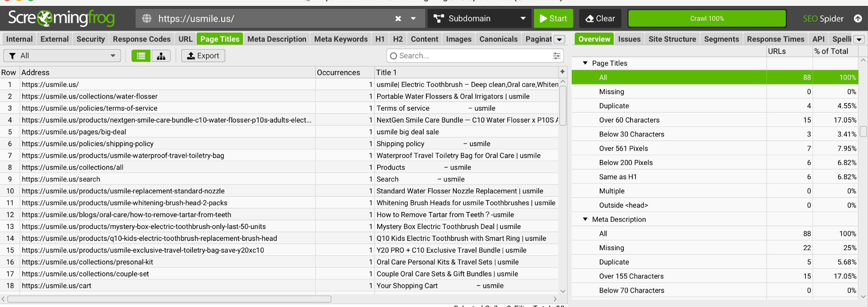Open the Subdomain crawl scope dropdown

coord(479,18)
